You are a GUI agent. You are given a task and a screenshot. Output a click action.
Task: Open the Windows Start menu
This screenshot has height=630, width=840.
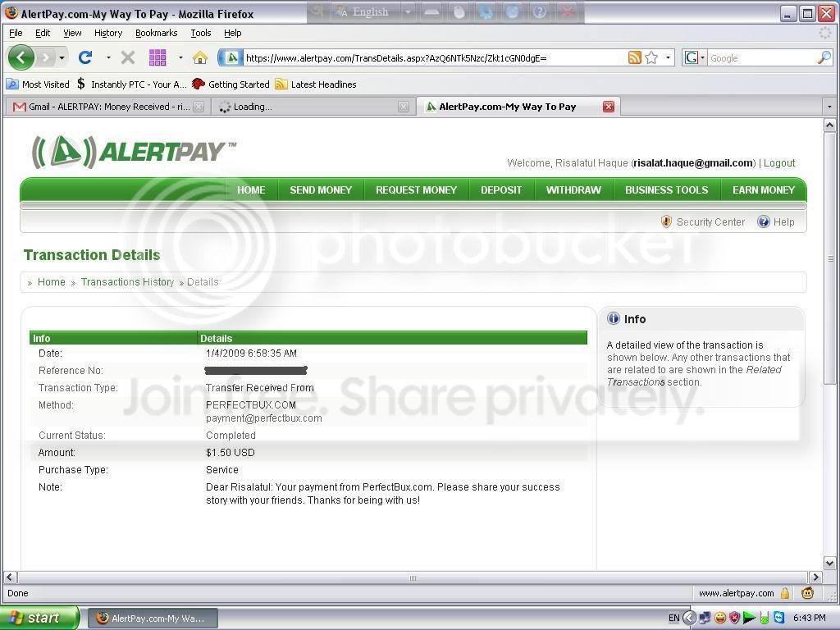[x=39, y=619]
